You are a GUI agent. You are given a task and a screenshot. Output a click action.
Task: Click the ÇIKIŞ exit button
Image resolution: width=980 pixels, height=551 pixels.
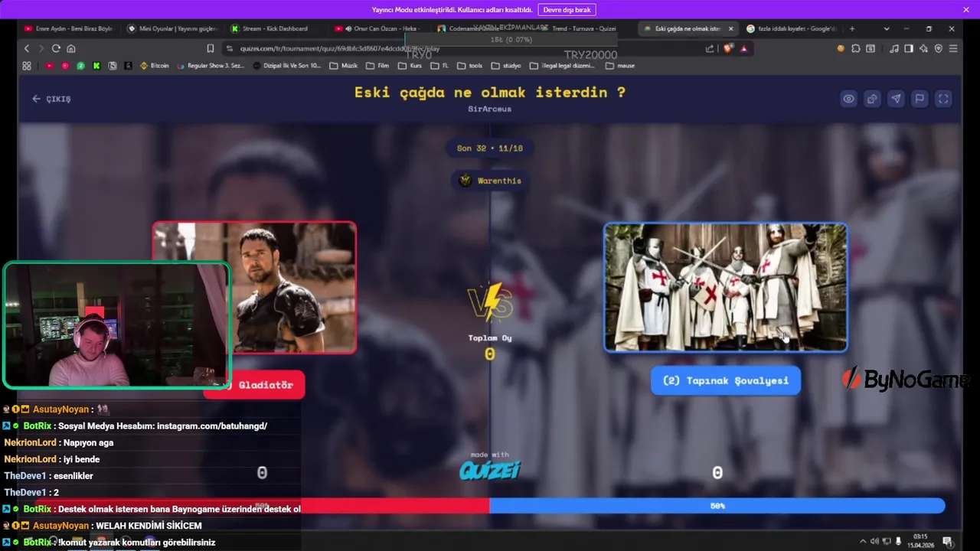[x=51, y=99]
